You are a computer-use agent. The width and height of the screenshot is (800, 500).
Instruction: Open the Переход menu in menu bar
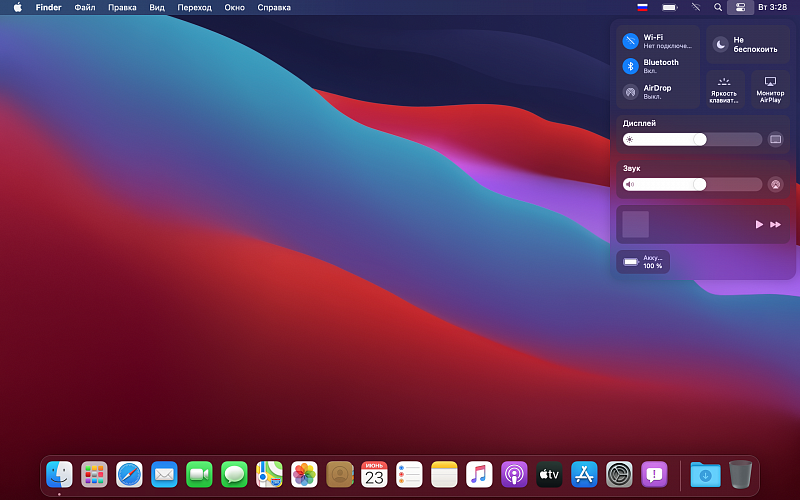click(194, 7)
